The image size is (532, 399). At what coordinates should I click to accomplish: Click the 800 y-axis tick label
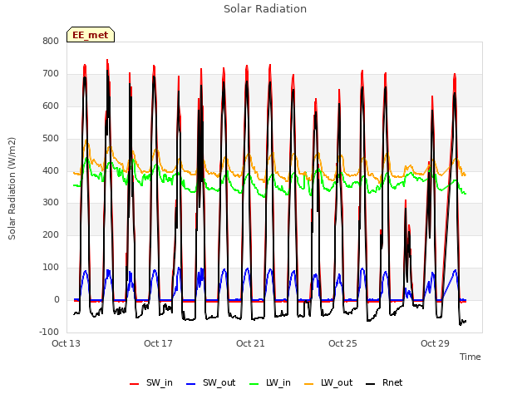tap(51, 41)
